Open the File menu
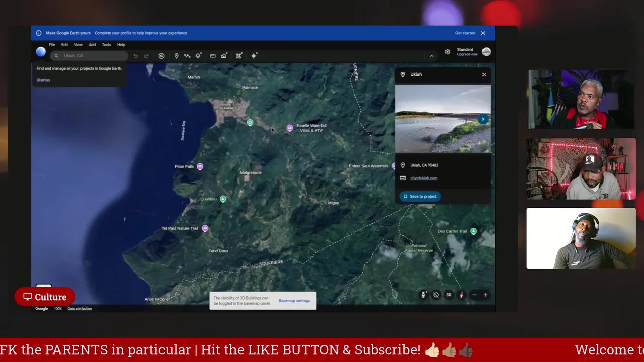 point(52,45)
